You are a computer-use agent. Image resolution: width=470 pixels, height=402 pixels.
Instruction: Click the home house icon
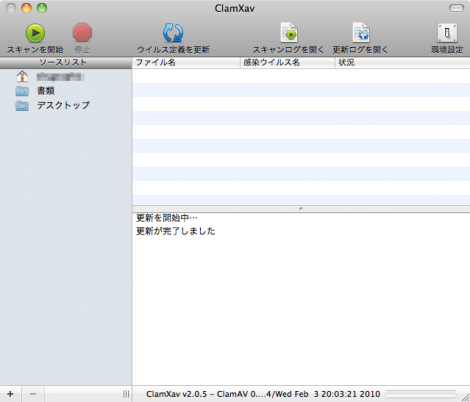pos(22,77)
